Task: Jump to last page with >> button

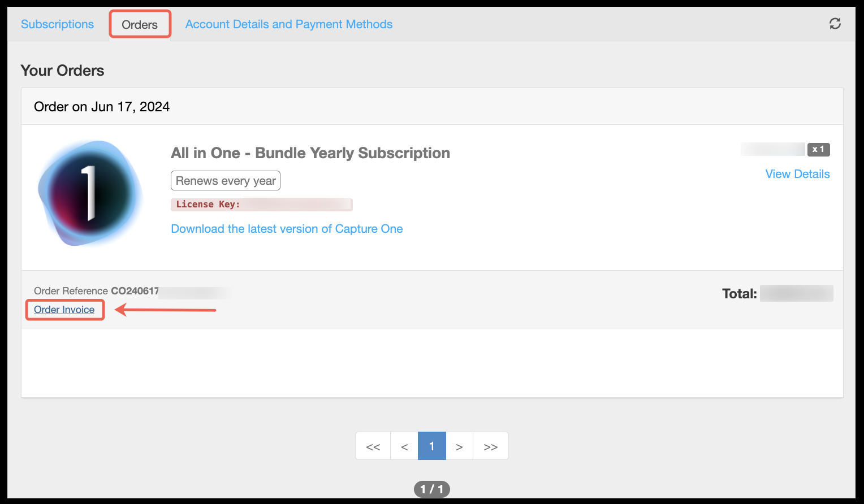Action: coord(491,446)
